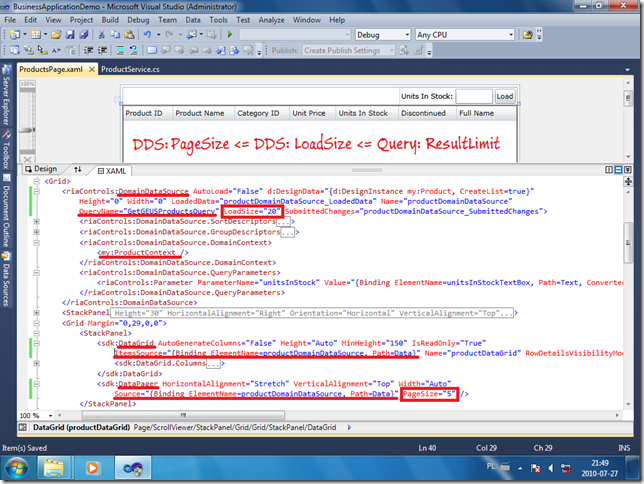Toggle bookmark with rectangle bookmark icon
The width and height of the screenshot is (644, 484).
click(152, 50)
